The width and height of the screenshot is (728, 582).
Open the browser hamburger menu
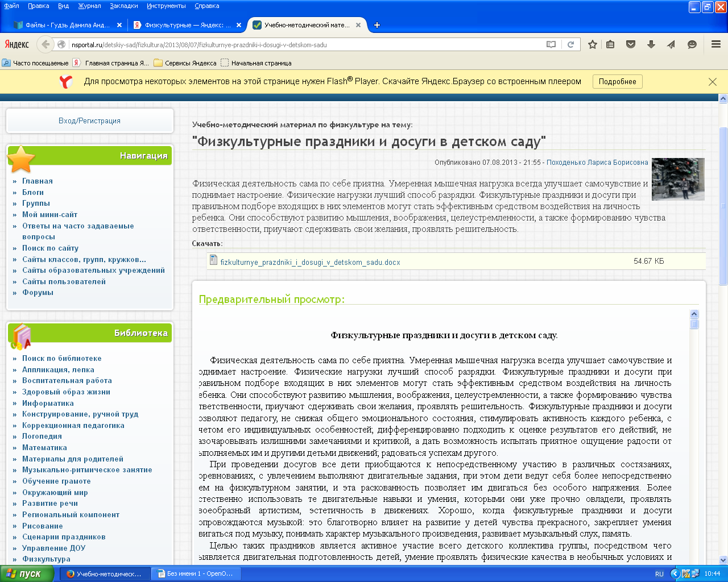(715, 44)
